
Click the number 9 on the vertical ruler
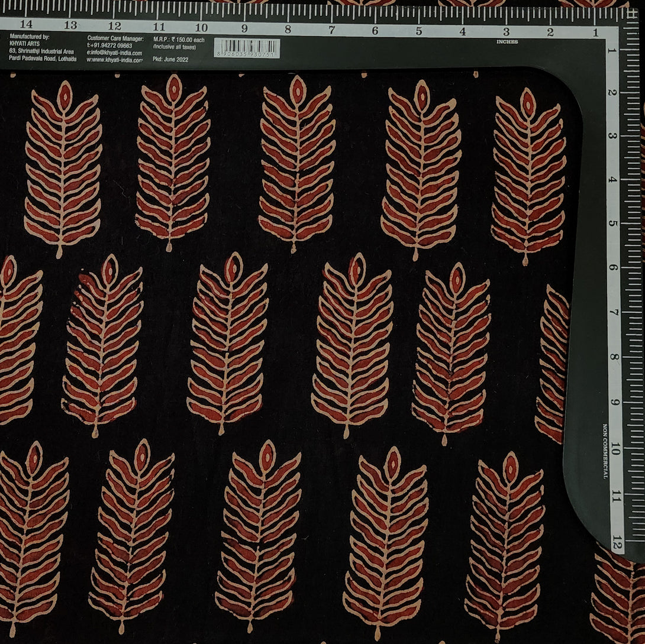(x=615, y=402)
